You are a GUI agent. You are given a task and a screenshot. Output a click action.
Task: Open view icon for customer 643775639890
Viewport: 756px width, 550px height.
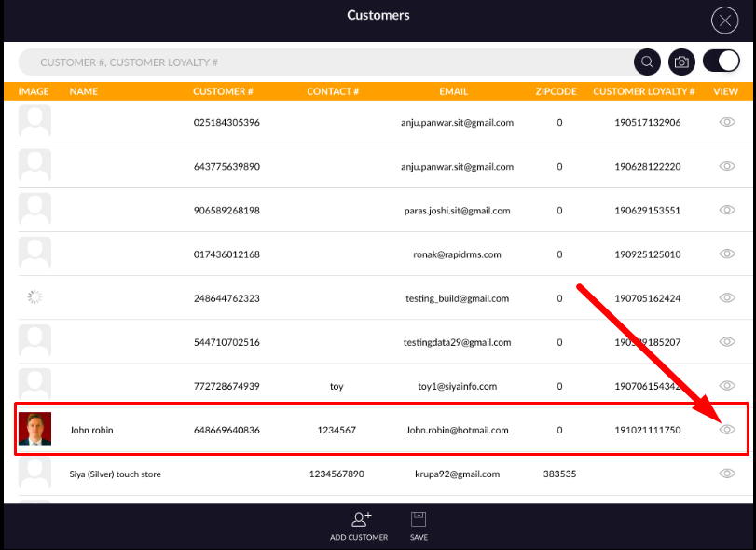tap(727, 166)
